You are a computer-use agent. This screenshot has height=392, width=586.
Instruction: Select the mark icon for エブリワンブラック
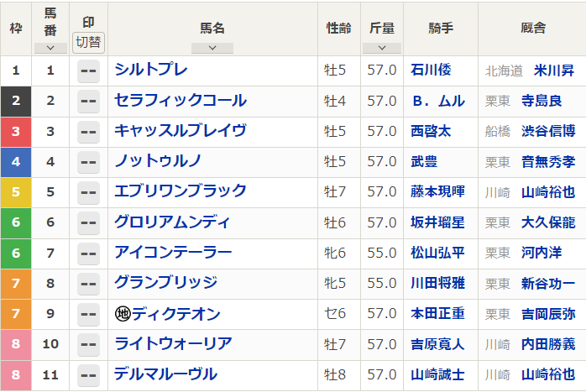coord(88,192)
